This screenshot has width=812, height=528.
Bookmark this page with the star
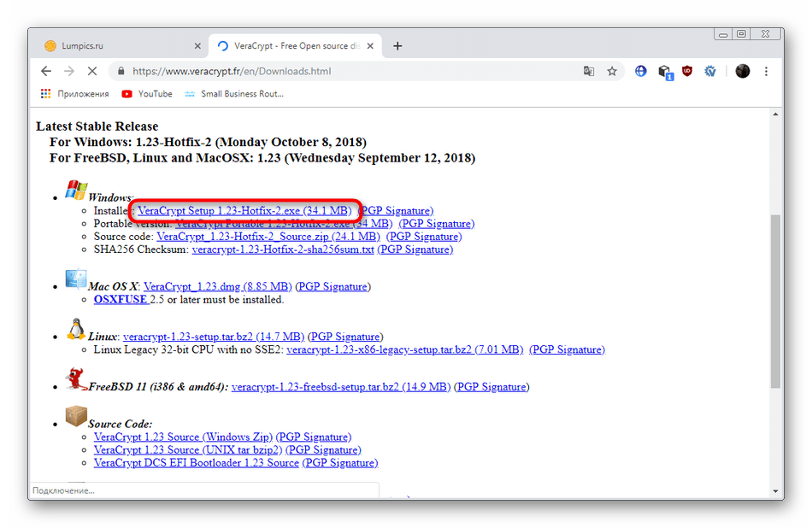click(x=612, y=72)
